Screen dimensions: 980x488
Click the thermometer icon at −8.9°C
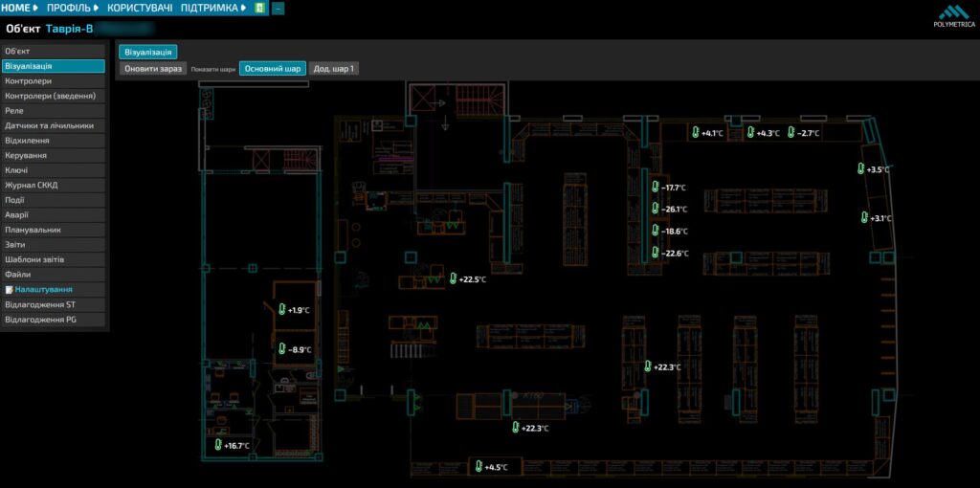pos(282,349)
